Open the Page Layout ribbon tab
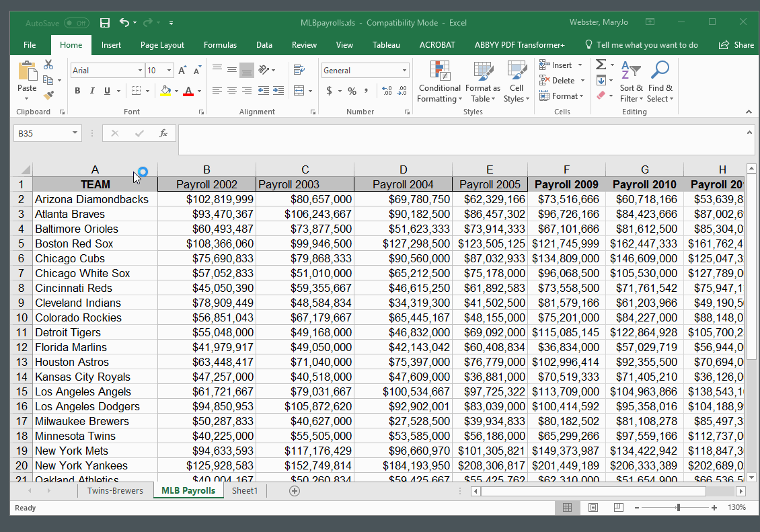The width and height of the screenshot is (760, 532). click(162, 44)
